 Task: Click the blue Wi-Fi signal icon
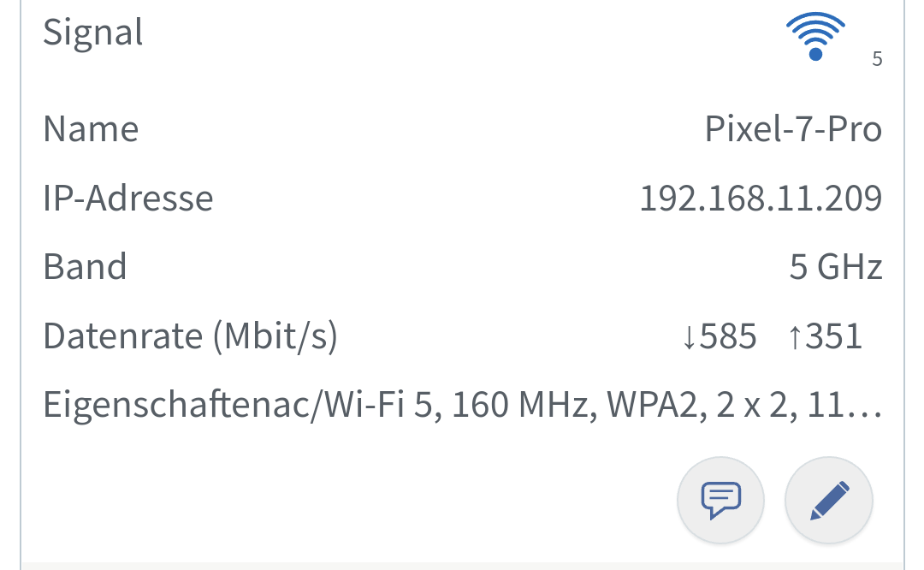(814, 38)
